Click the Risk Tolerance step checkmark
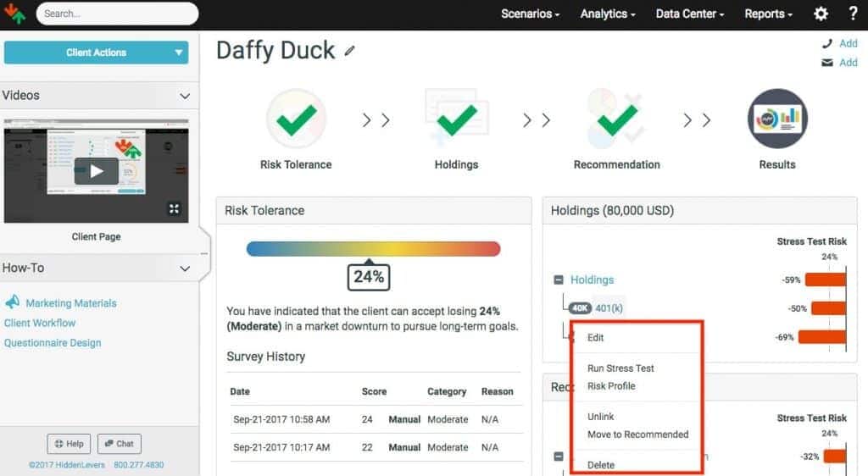 click(x=296, y=119)
